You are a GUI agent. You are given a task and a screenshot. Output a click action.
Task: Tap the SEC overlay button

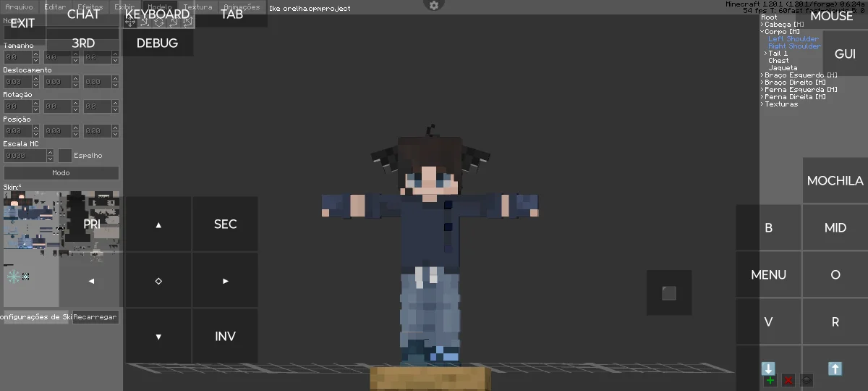click(226, 224)
